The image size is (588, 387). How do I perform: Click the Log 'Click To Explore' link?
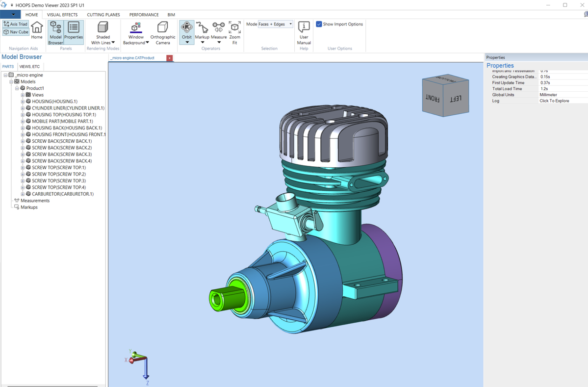pyautogui.click(x=554, y=101)
